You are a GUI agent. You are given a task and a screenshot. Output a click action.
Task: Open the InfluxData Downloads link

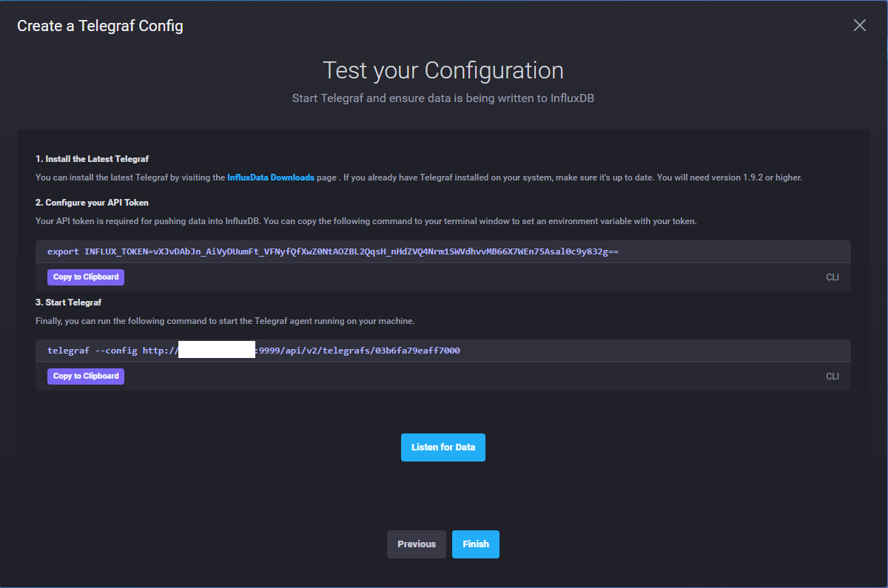point(271,178)
